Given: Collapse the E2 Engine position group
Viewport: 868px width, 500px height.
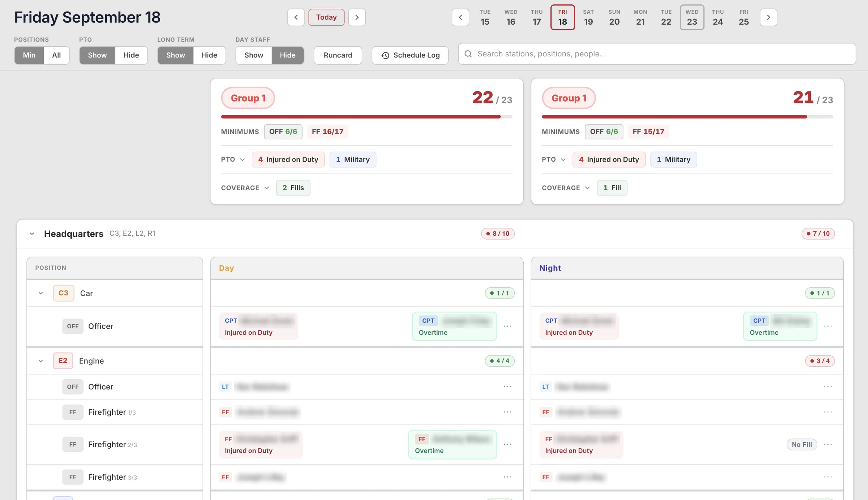Looking at the screenshot, I should tap(41, 361).
